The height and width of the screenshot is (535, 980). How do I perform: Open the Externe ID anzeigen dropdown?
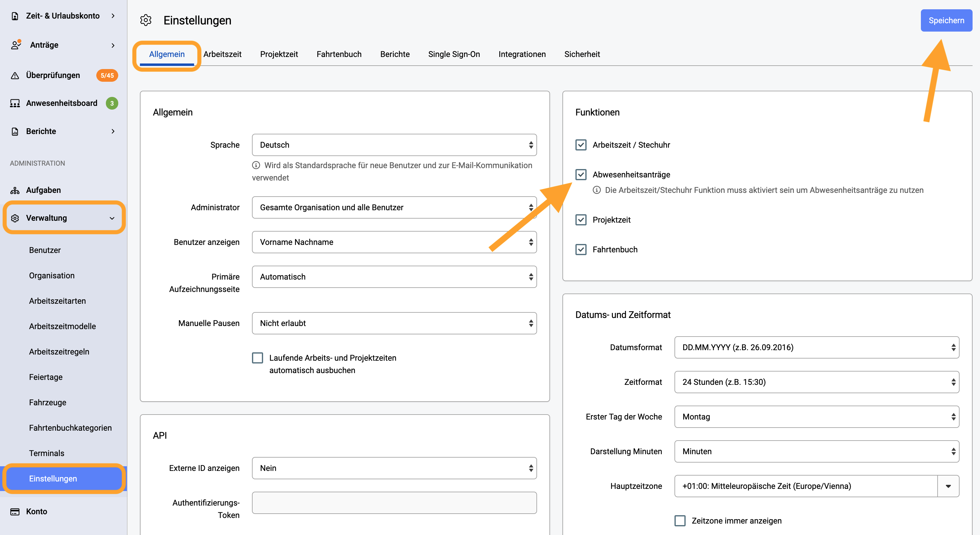coord(394,468)
